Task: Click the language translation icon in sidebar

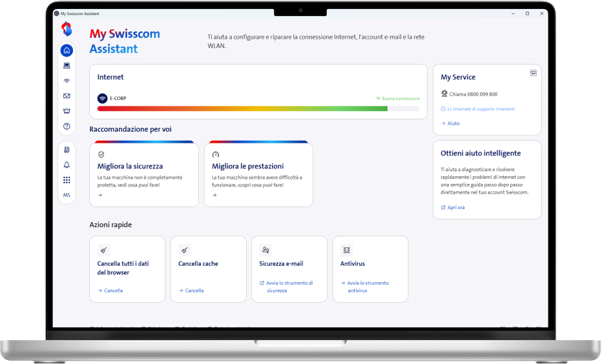Action: (67, 150)
